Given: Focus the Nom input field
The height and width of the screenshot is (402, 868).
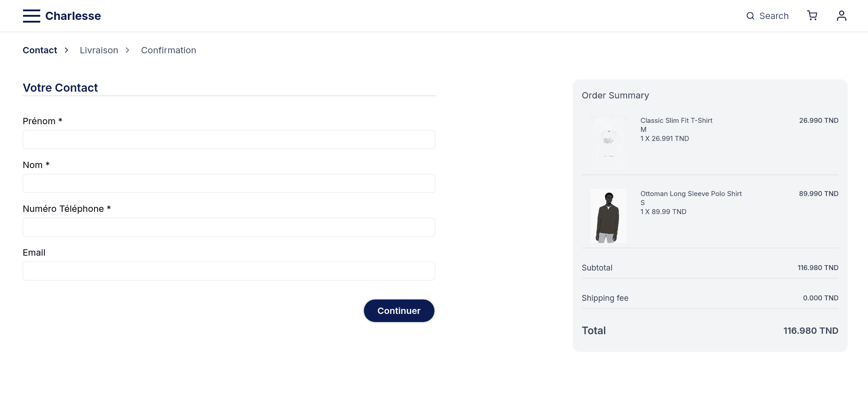Looking at the screenshot, I should [229, 183].
